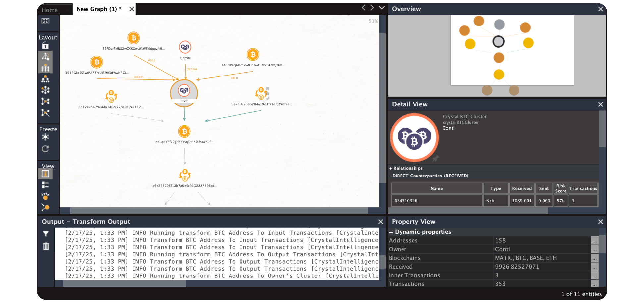
Task: Close the Detail View panel
Action: pos(600,104)
